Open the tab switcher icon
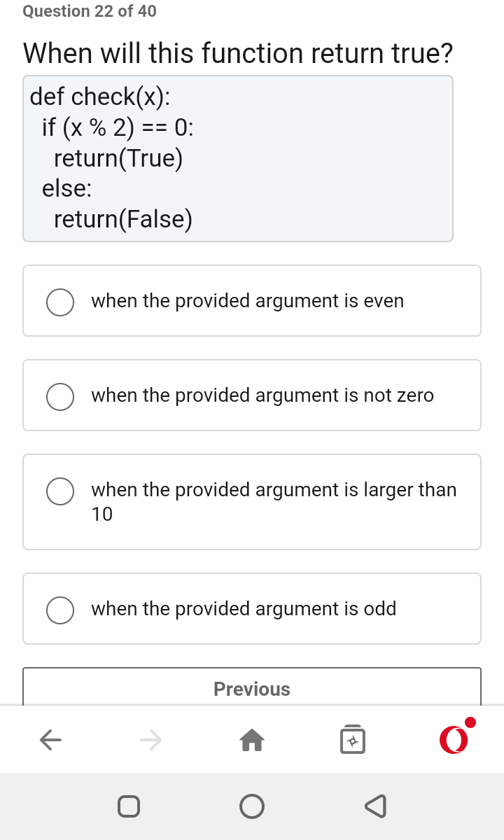 353,739
